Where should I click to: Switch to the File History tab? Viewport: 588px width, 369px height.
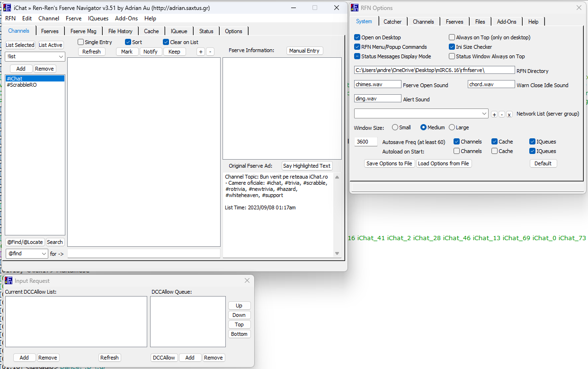(x=120, y=31)
